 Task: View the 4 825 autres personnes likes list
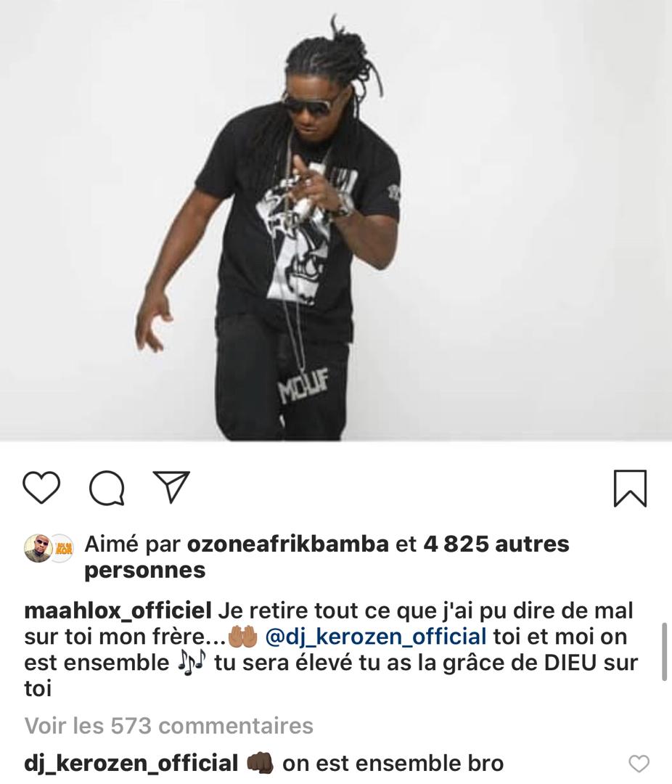coord(327,557)
